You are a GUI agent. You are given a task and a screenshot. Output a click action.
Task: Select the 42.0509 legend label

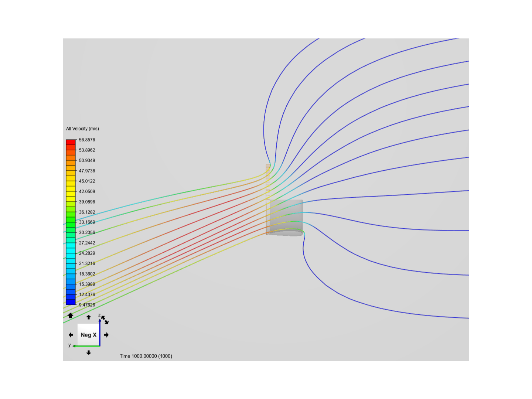pyautogui.click(x=87, y=191)
